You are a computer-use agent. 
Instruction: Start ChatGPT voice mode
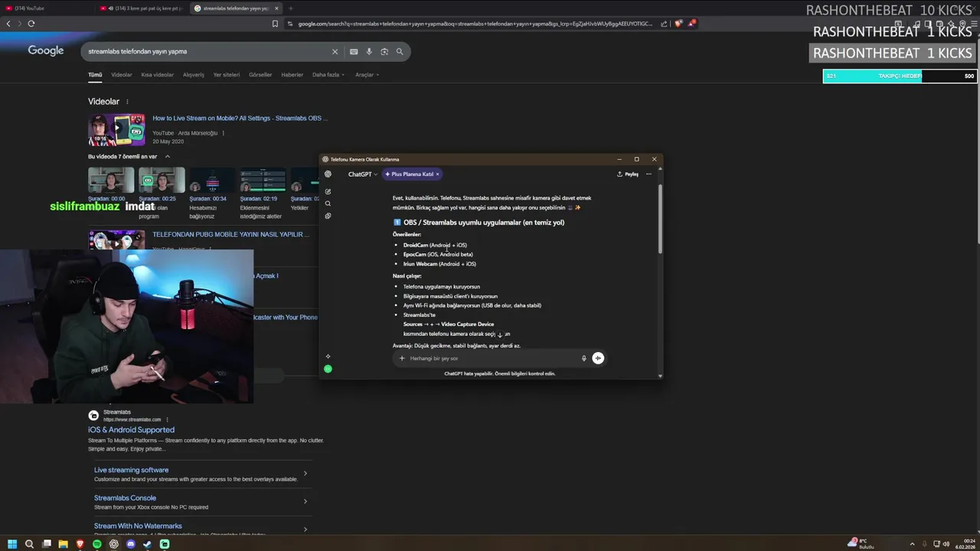(598, 358)
